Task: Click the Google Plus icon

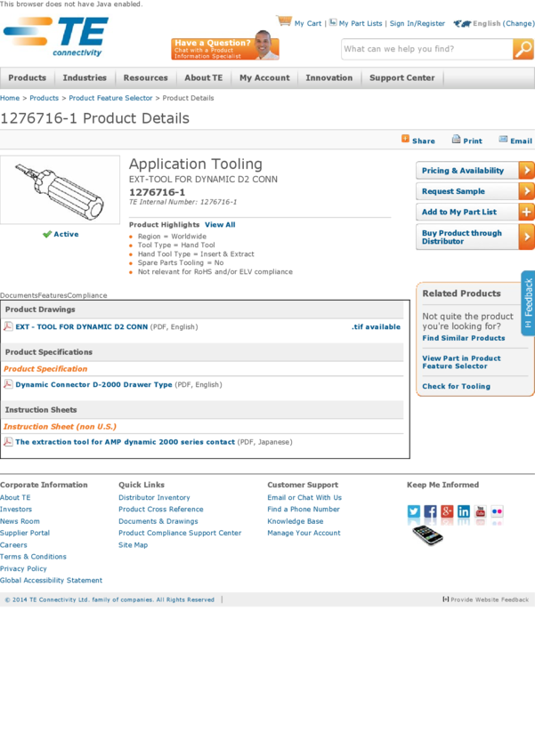Action: pos(447,511)
